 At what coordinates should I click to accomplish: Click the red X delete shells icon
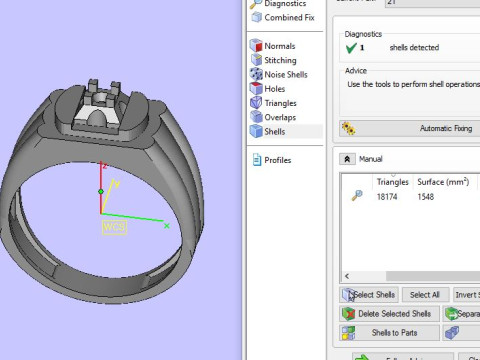pyautogui.click(x=348, y=314)
